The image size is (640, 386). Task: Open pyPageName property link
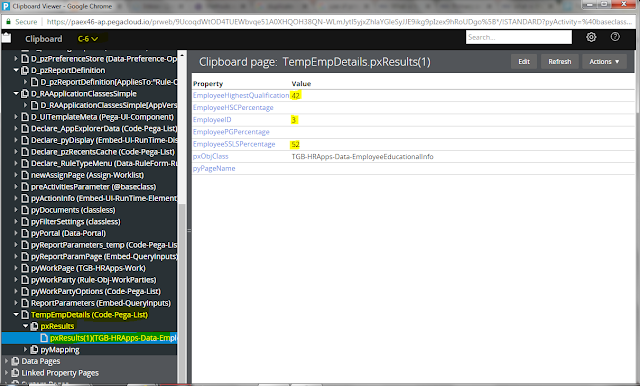(214, 168)
